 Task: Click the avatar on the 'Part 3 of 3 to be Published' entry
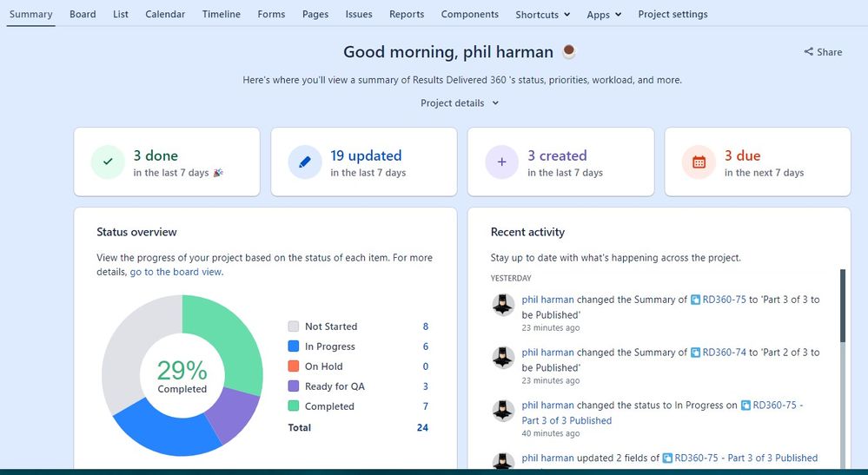[503, 305]
